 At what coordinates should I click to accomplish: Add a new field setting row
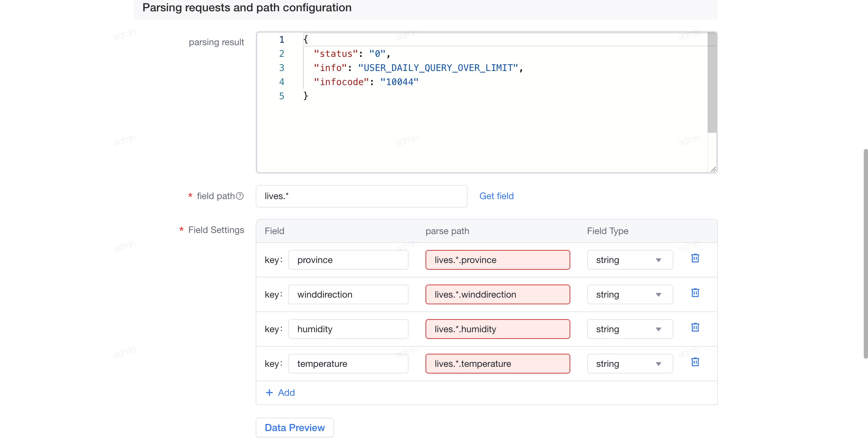[x=280, y=393]
